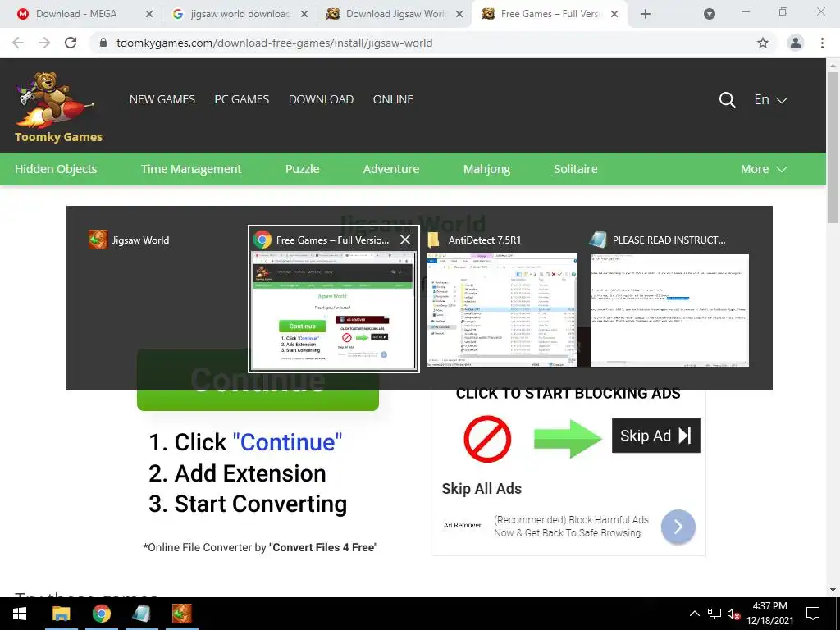The width and height of the screenshot is (840, 630).
Task: Go to Time Management category
Action: (x=191, y=169)
